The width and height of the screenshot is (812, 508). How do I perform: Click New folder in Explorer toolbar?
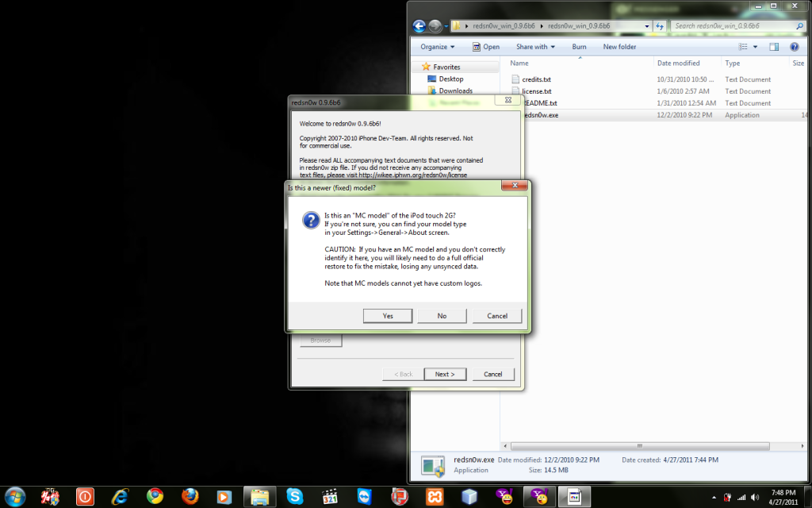pyautogui.click(x=619, y=47)
